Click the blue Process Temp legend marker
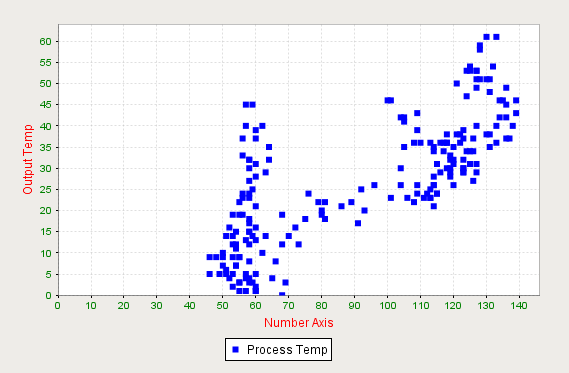 click(x=236, y=349)
